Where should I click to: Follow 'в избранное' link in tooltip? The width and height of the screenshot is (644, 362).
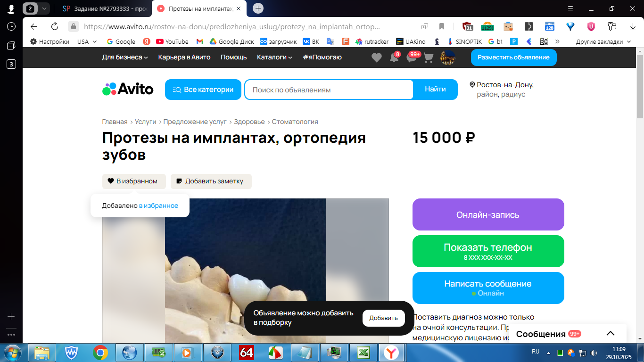point(158,206)
